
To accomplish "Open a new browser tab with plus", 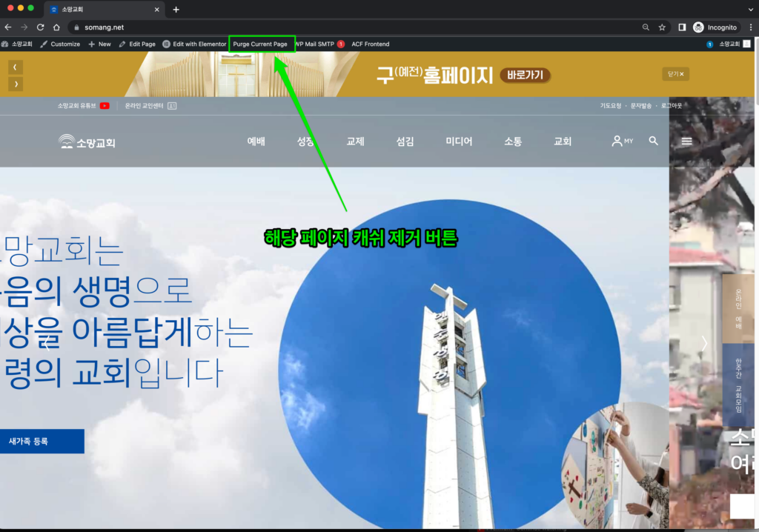I will 176,10.
